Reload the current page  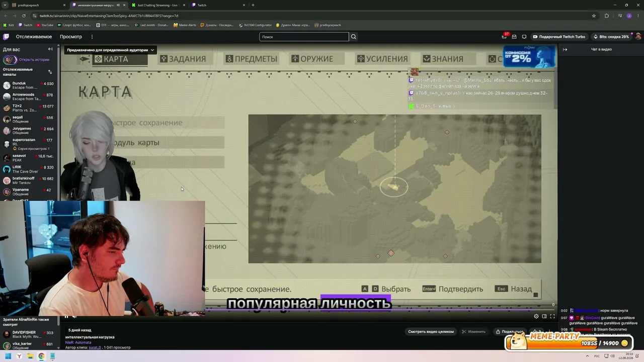click(23, 16)
